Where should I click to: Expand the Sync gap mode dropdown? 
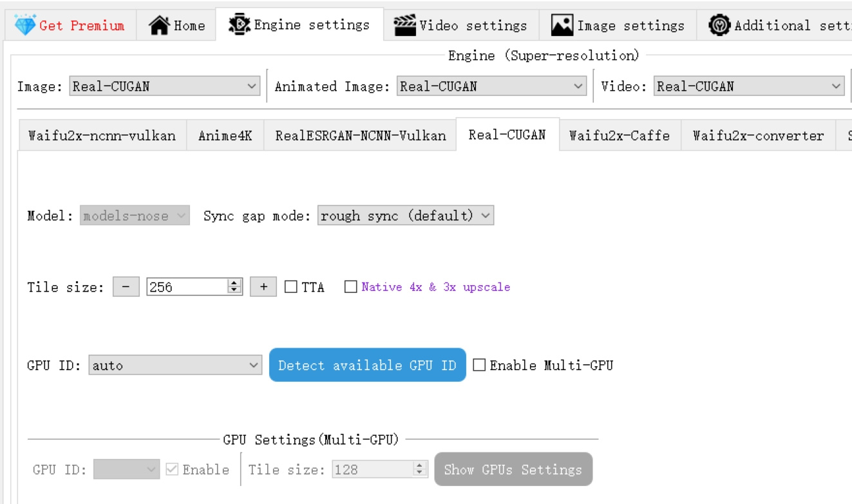point(406,216)
